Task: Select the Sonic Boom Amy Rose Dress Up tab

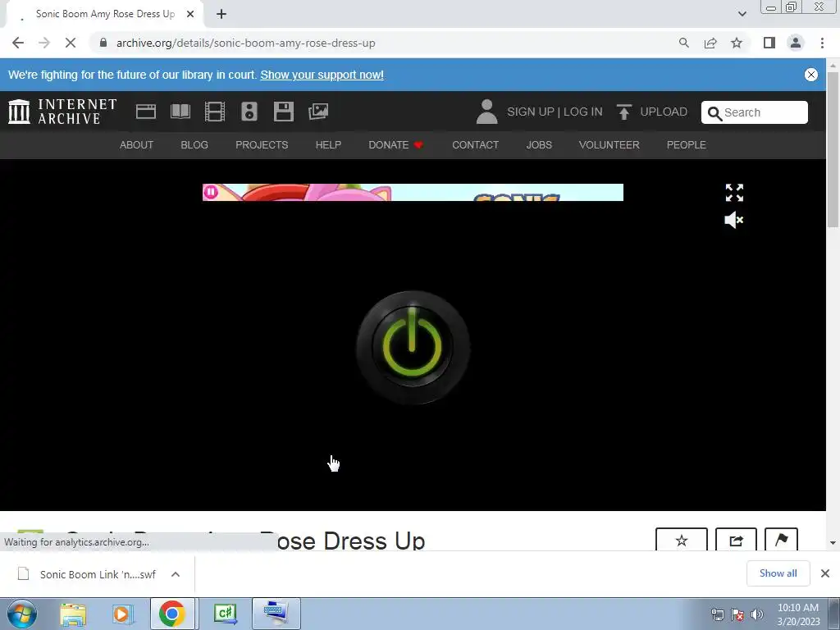Action: coord(105,14)
